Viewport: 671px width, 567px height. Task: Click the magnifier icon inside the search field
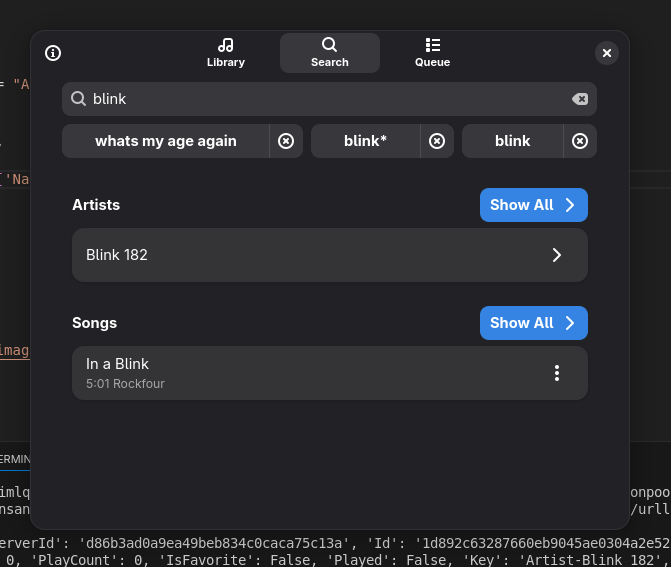point(78,99)
